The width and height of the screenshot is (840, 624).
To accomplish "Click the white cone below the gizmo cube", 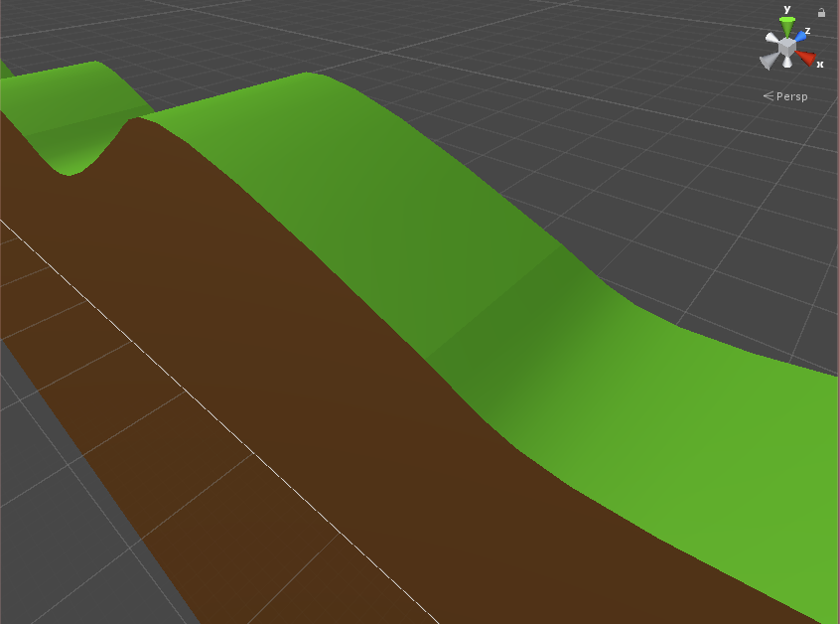I will [x=786, y=62].
